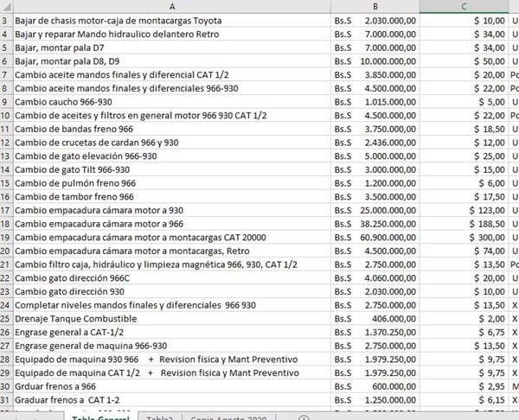Screen dimensions: 519x420
Task: Click cell 'Cambio de pulmón freno 966'
Action: click(x=172, y=183)
